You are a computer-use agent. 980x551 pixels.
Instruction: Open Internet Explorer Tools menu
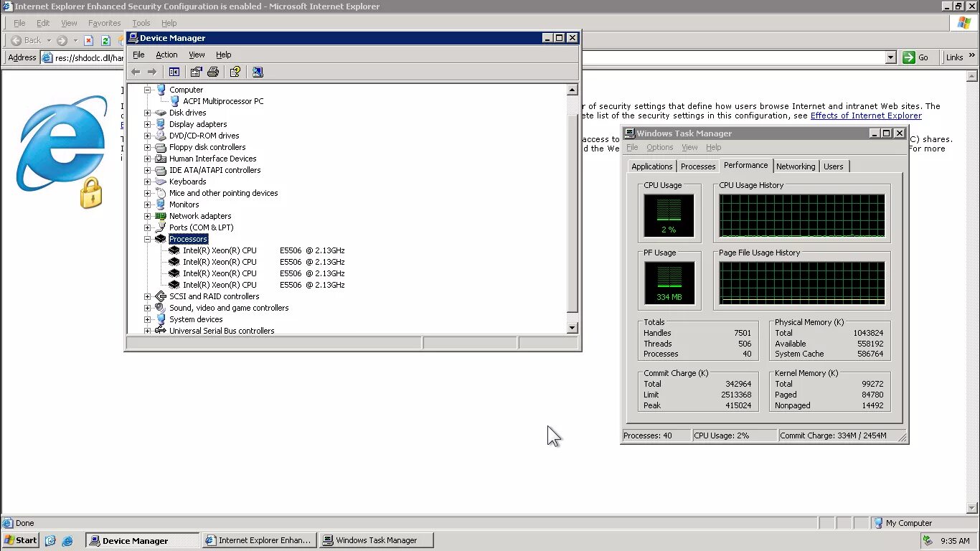[x=141, y=23]
